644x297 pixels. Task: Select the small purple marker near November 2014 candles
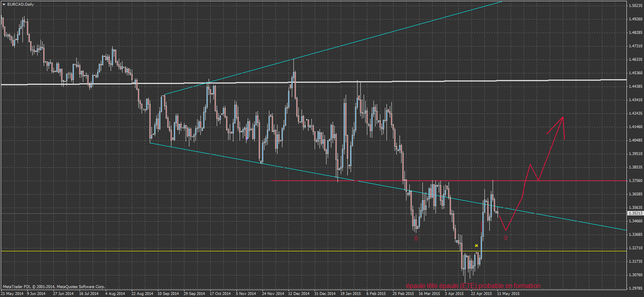coord(247,139)
